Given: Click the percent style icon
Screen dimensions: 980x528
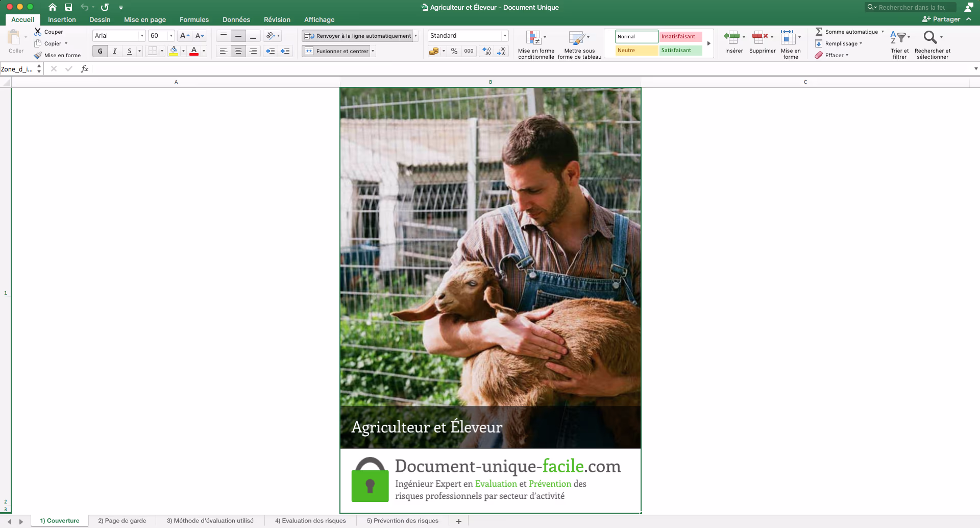Looking at the screenshot, I should [x=454, y=51].
